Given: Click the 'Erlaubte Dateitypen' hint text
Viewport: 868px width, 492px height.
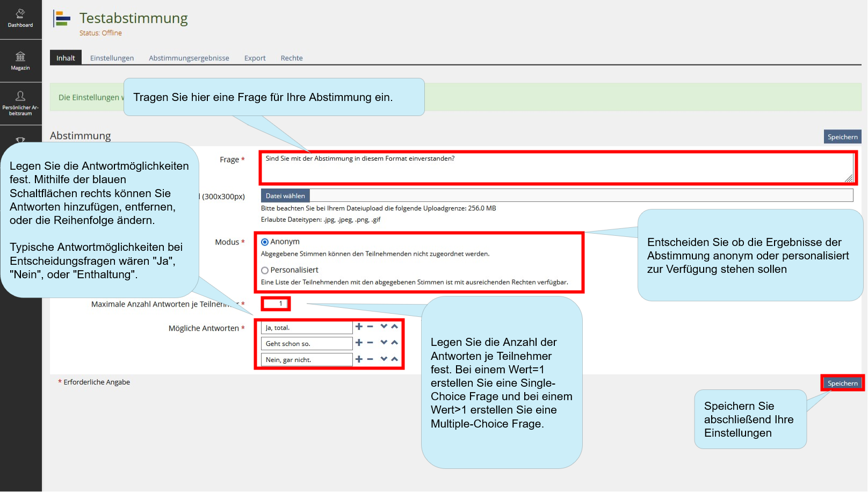Looking at the screenshot, I should [321, 219].
